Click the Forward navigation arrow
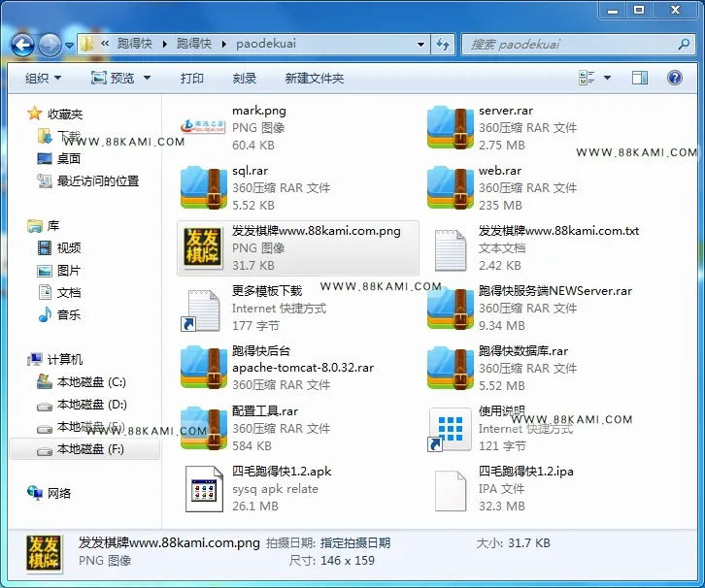This screenshot has height=588, width=705. [50, 45]
